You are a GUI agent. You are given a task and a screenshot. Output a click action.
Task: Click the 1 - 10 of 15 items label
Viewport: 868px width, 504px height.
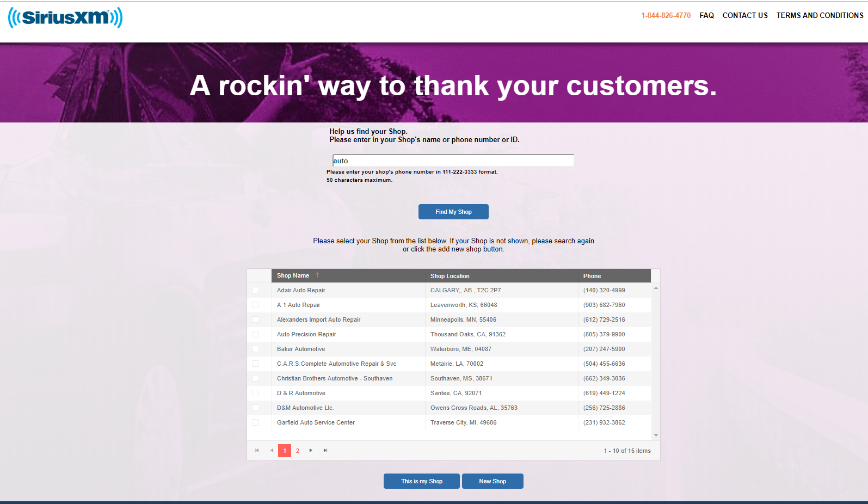pyautogui.click(x=627, y=451)
